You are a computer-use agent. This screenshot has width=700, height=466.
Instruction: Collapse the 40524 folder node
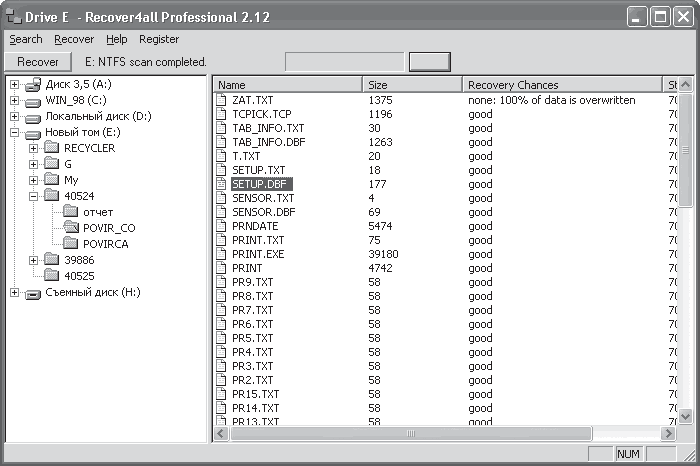[33, 196]
